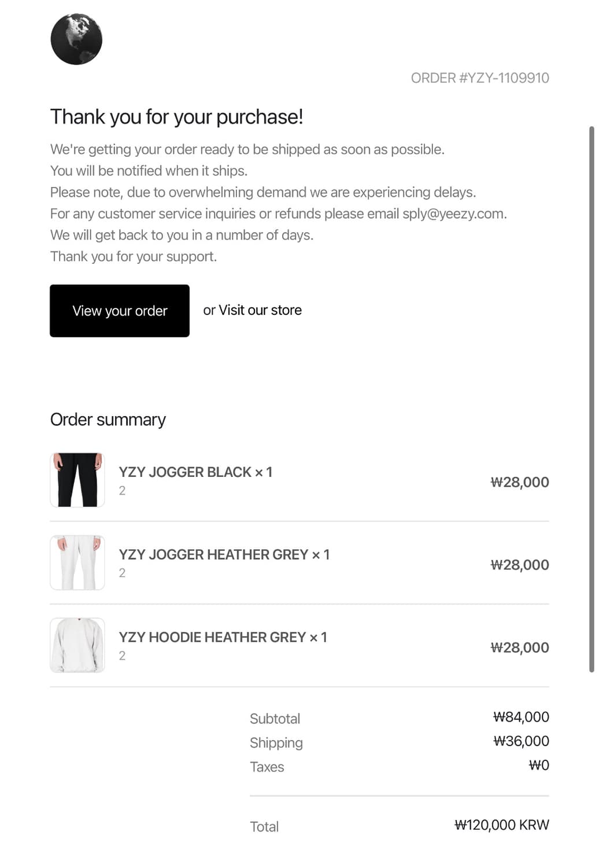Open the YZY Hoodie Heather Grey thumbnail
599x868 pixels.
pyautogui.click(x=77, y=645)
